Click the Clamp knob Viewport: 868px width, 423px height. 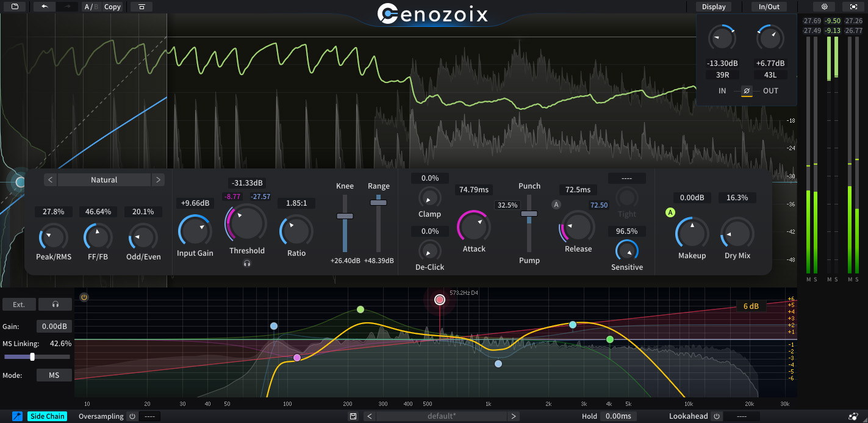[x=429, y=197]
